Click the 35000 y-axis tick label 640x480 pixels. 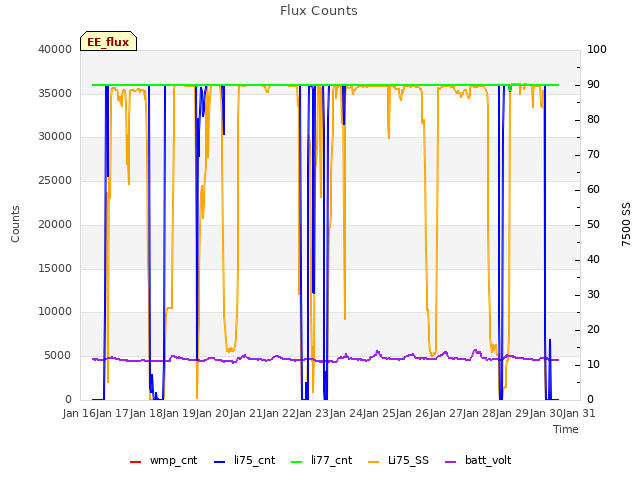[55, 93]
